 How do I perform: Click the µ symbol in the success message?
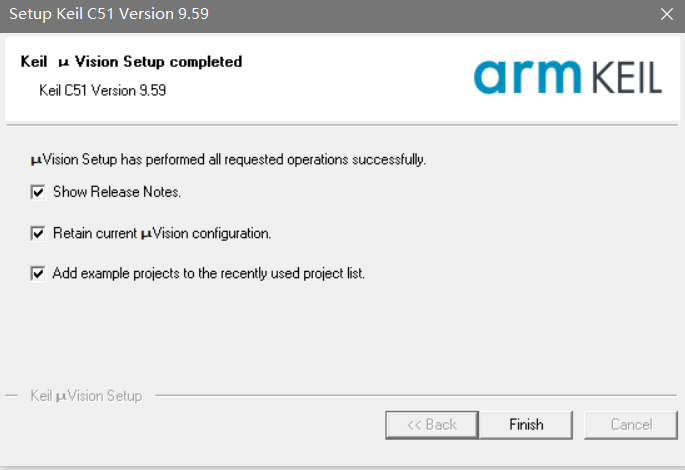35,160
